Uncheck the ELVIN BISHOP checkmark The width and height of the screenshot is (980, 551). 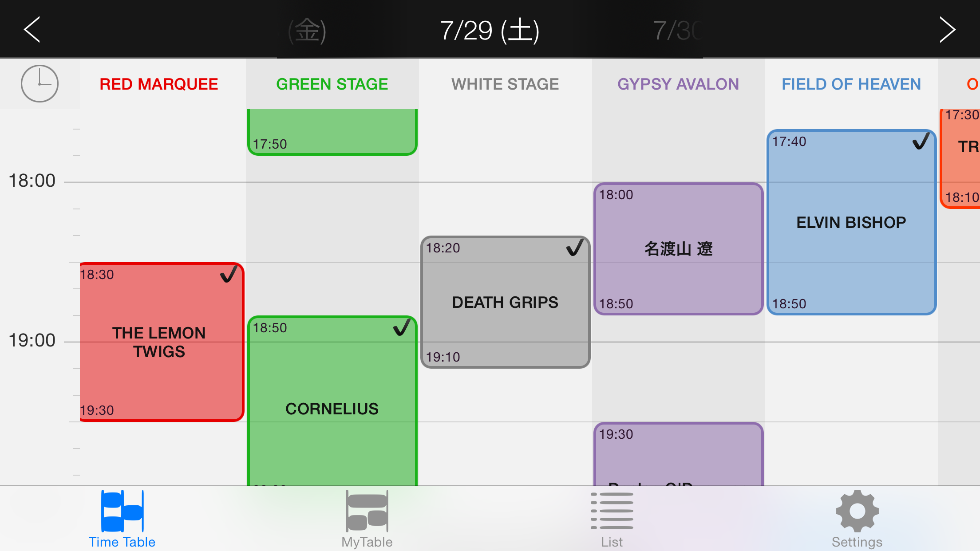pos(921,142)
